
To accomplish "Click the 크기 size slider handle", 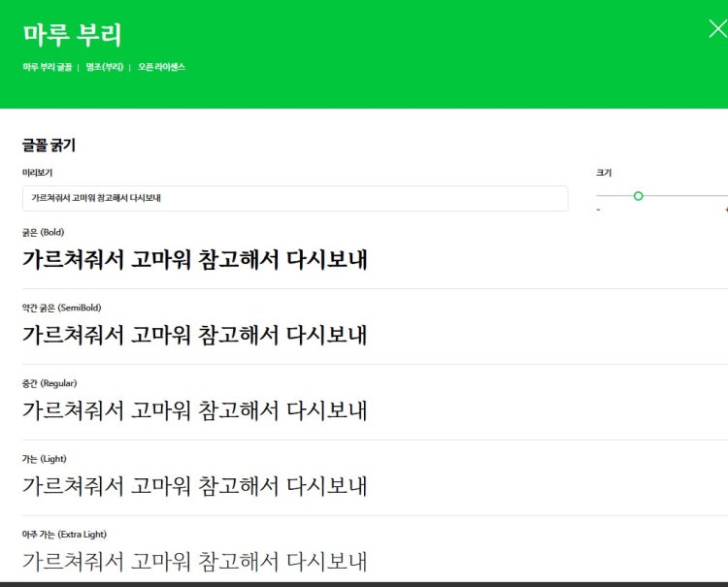I will [x=639, y=196].
